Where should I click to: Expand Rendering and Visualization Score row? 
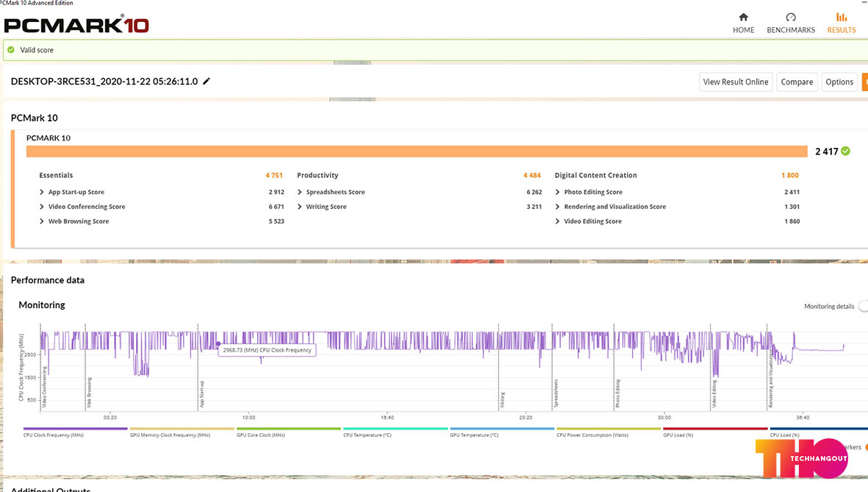click(x=557, y=206)
